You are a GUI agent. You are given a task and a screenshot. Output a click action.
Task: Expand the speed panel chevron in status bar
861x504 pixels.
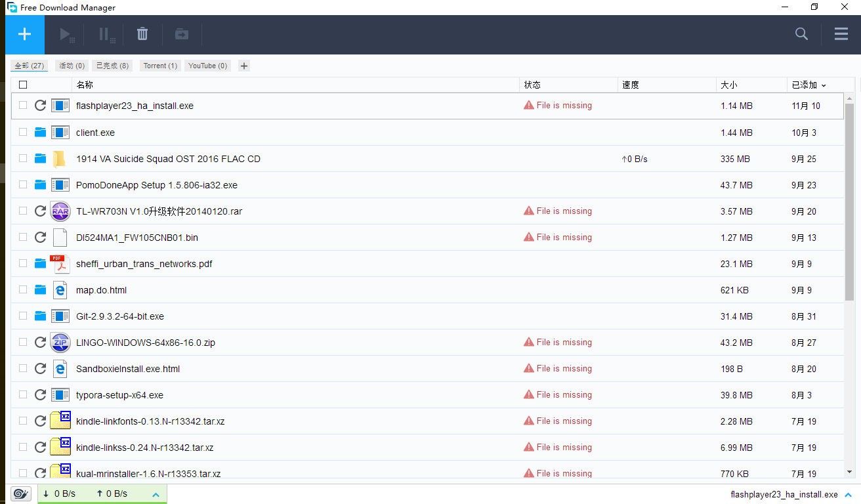pyautogui.click(x=156, y=494)
